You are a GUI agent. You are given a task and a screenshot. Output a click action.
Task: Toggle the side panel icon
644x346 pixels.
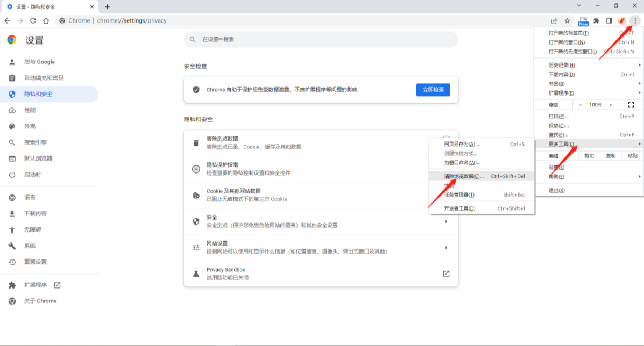click(609, 20)
